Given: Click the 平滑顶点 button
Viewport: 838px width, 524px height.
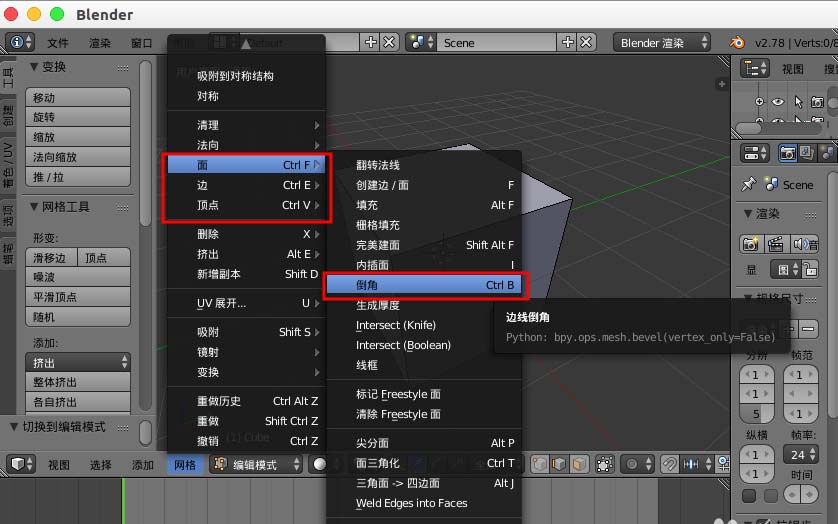Looking at the screenshot, I should coord(78,297).
